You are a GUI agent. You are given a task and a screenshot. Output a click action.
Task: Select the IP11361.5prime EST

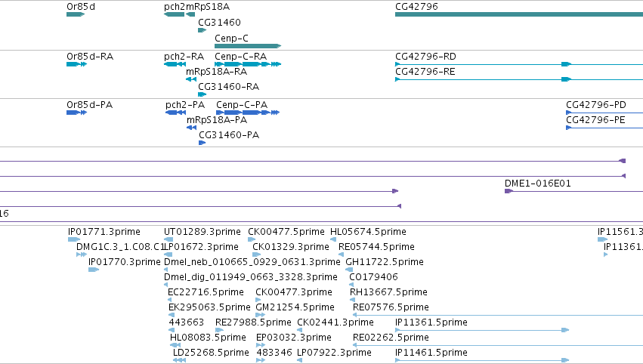(x=482, y=330)
